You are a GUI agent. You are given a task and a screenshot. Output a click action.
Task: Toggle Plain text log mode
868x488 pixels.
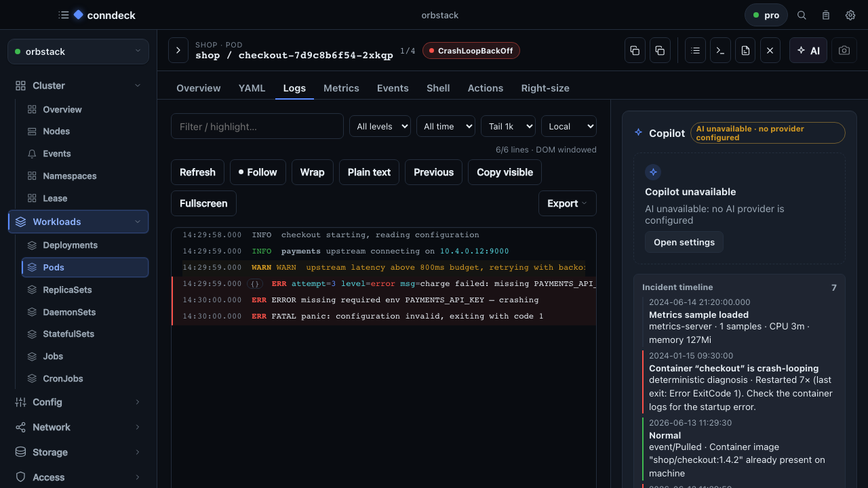pyautogui.click(x=369, y=172)
